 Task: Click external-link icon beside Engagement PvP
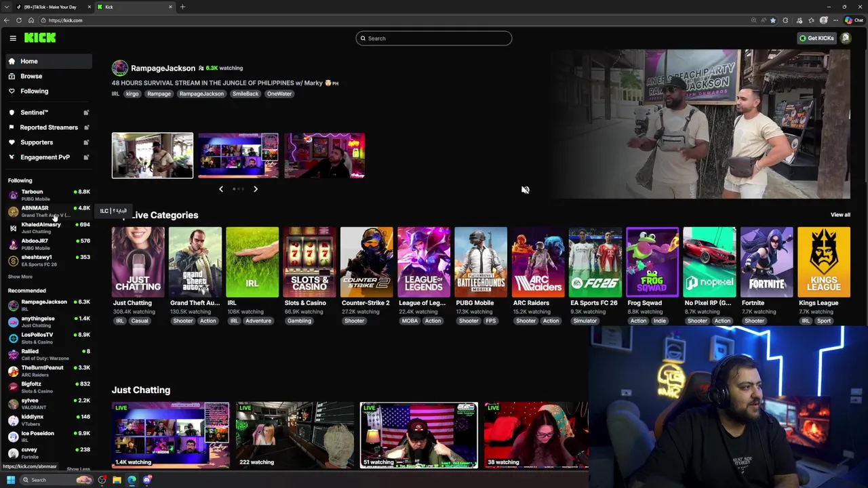86,157
